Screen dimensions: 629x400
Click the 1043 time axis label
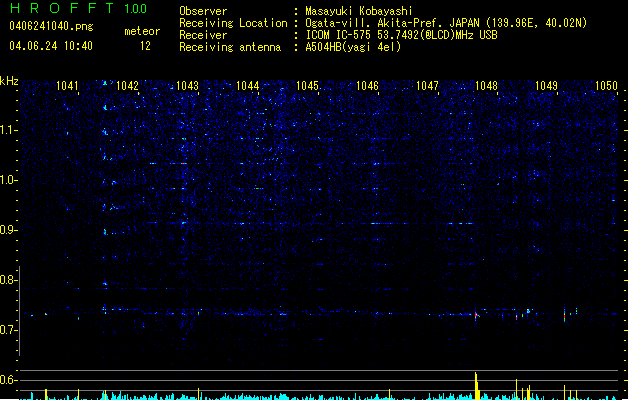(x=187, y=85)
